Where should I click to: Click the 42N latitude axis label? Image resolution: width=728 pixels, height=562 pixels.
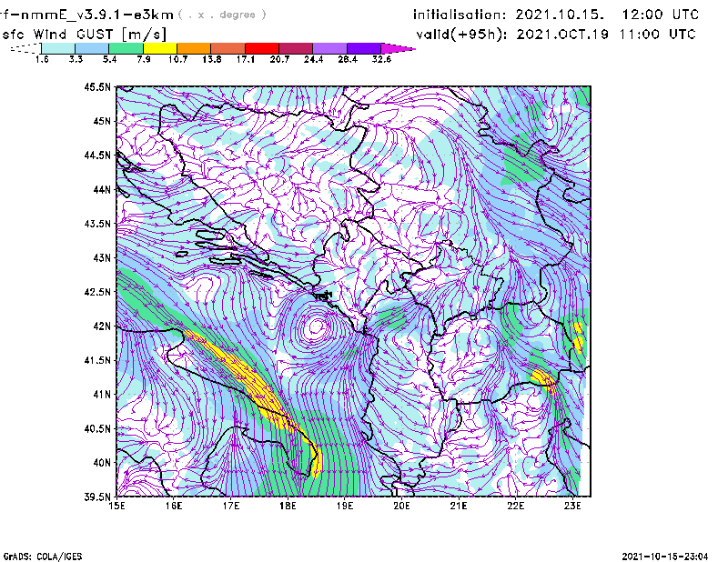click(102, 326)
